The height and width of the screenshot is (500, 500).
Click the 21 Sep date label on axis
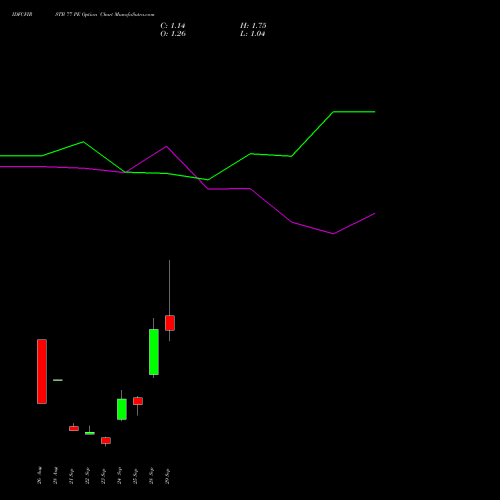pyautogui.click(x=71, y=476)
